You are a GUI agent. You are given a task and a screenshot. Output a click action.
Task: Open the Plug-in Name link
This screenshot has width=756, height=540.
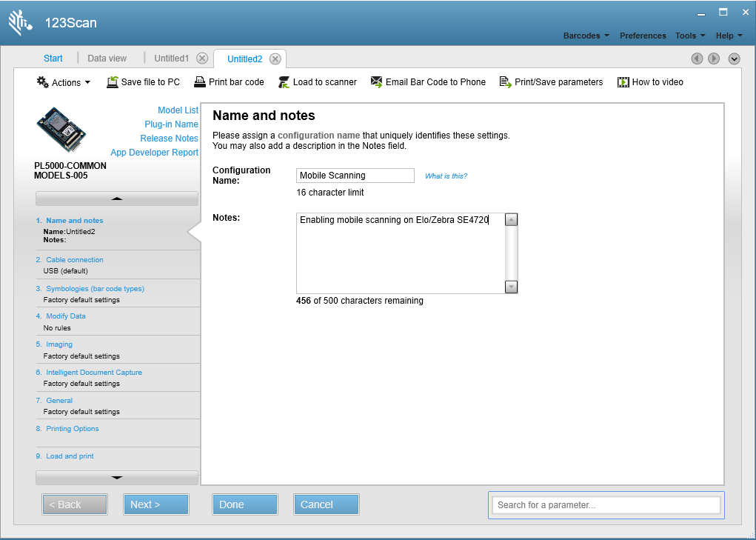171,124
